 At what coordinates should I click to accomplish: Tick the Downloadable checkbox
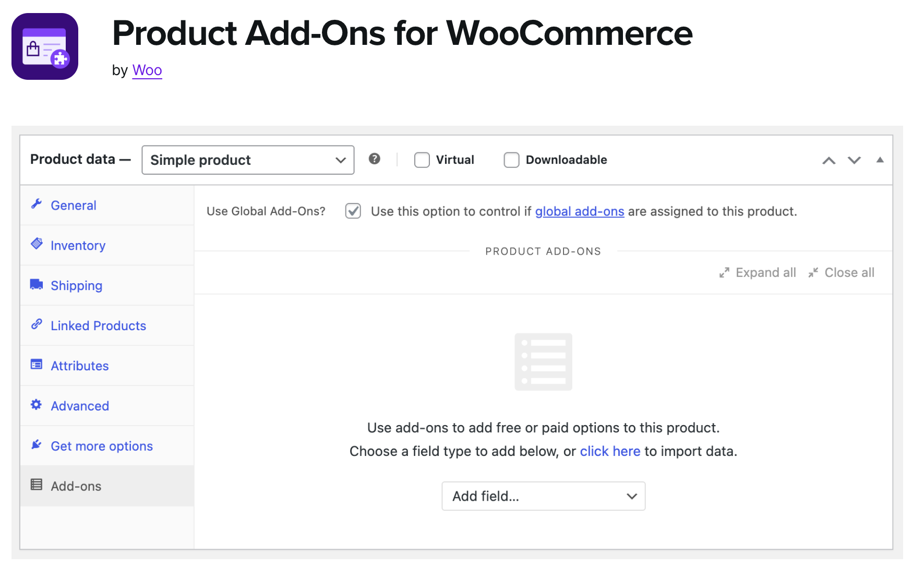tap(511, 160)
